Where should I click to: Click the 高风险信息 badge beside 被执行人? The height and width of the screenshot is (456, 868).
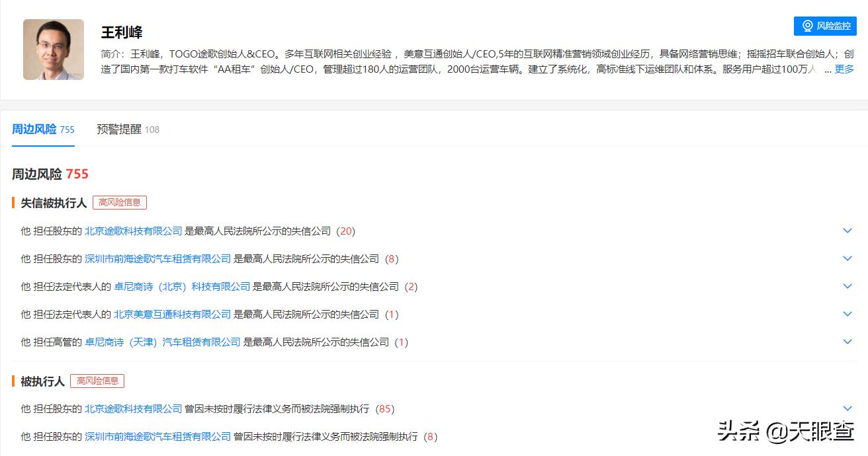click(98, 381)
